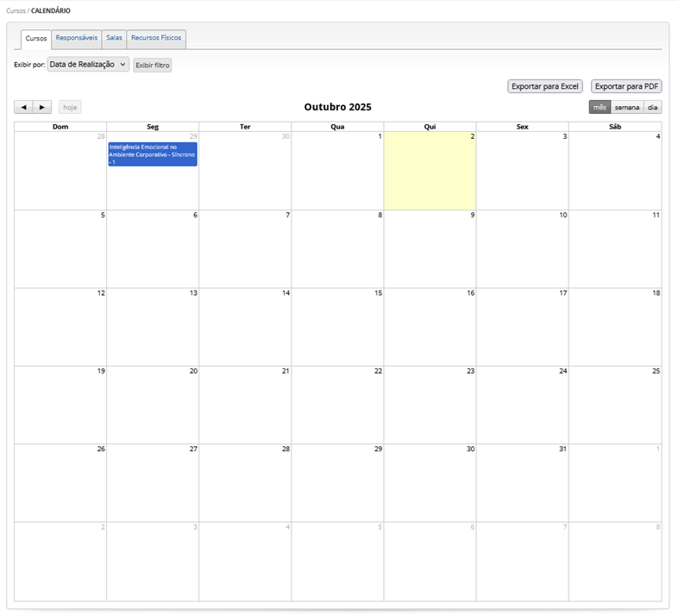Click the Outubro 2025 title
The width and height of the screenshot is (678, 616).
pos(337,107)
